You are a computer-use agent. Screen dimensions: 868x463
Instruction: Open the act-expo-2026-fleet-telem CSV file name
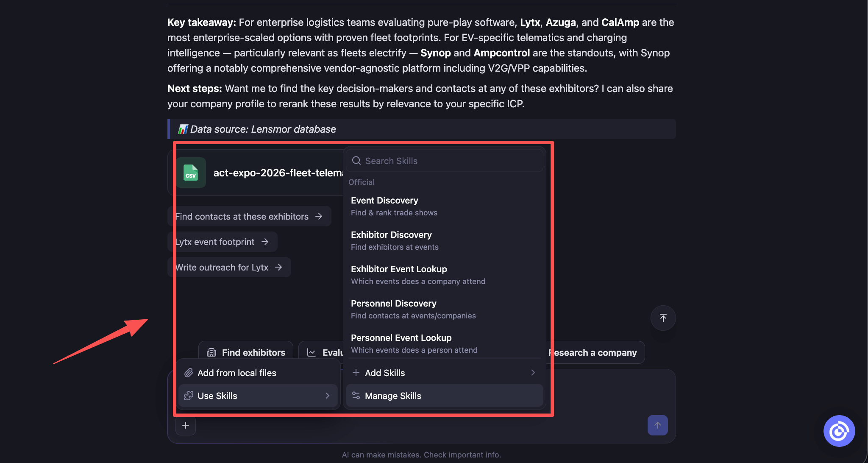[x=278, y=173]
